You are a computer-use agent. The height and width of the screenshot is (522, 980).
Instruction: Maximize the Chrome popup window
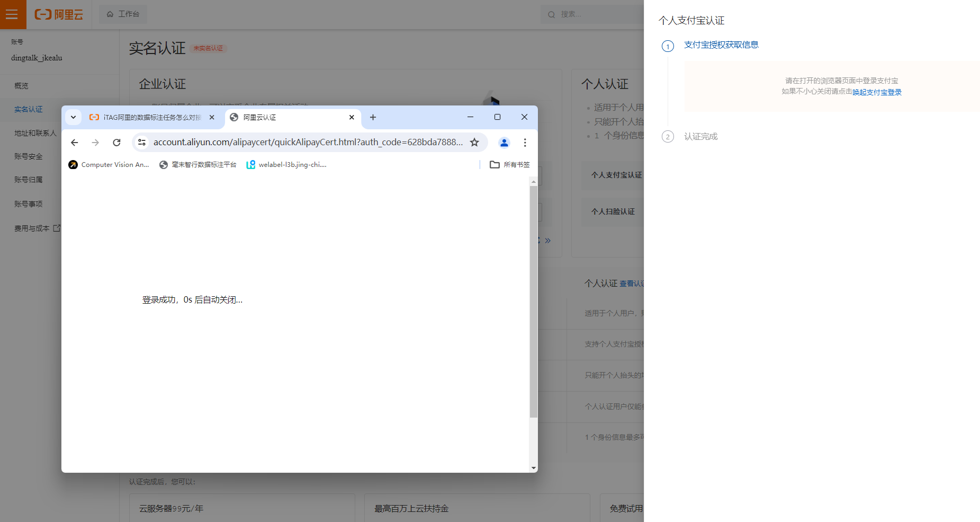point(497,117)
